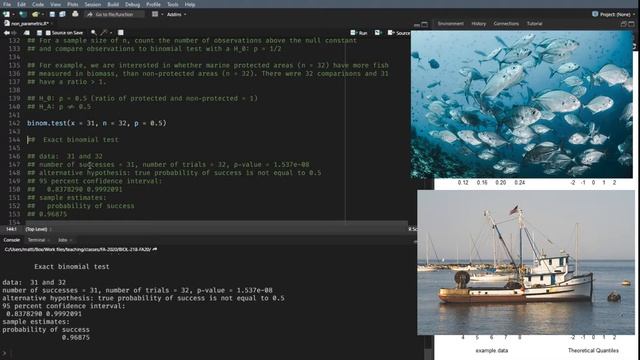Image resolution: width=640 pixels, height=360 pixels.
Task: Minimize the Environment pane icon
Action: point(624,24)
